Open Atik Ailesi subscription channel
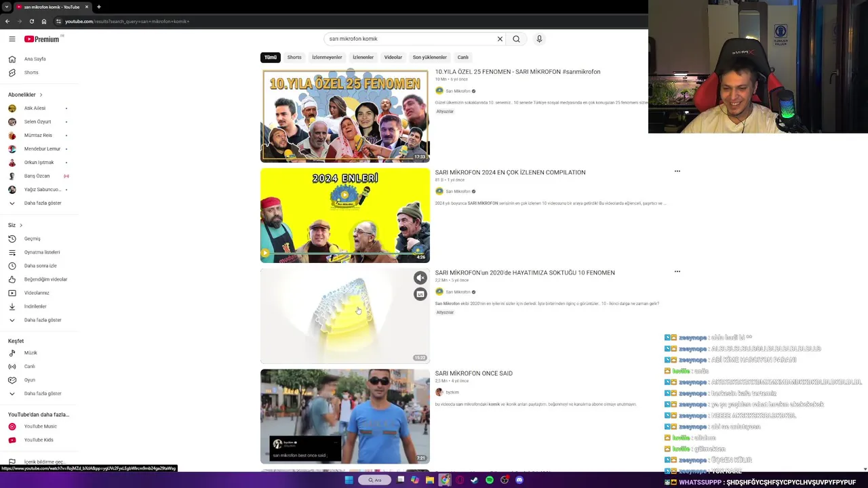The width and height of the screenshot is (868, 488). click(x=35, y=108)
